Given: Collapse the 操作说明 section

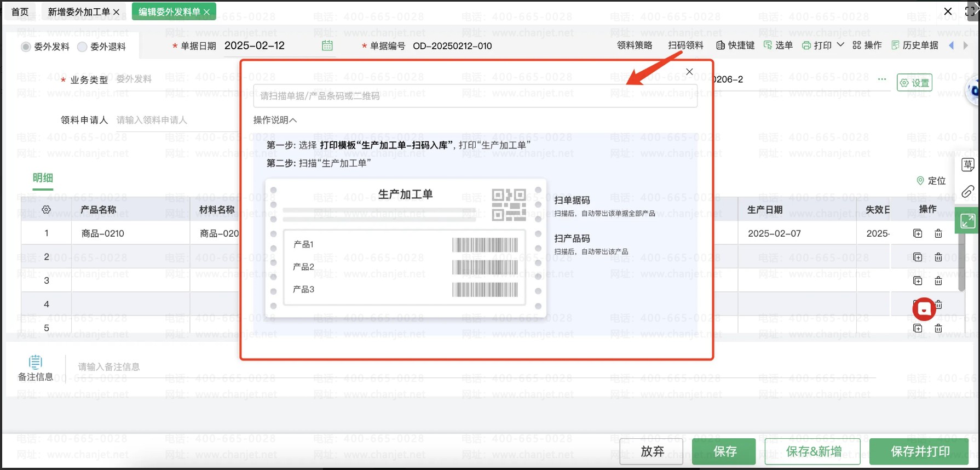Looking at the screenshot, I should click(x=275, y=120).
